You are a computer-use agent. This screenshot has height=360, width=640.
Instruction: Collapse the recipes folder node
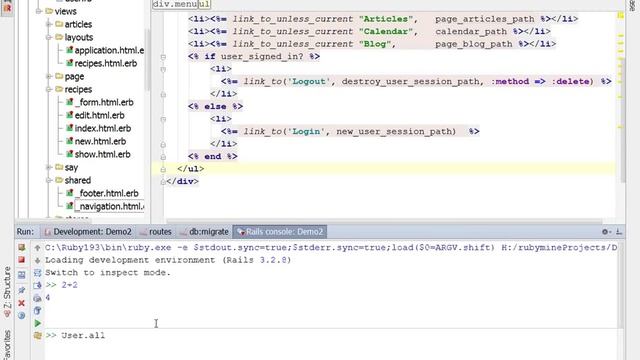point(49,89)
